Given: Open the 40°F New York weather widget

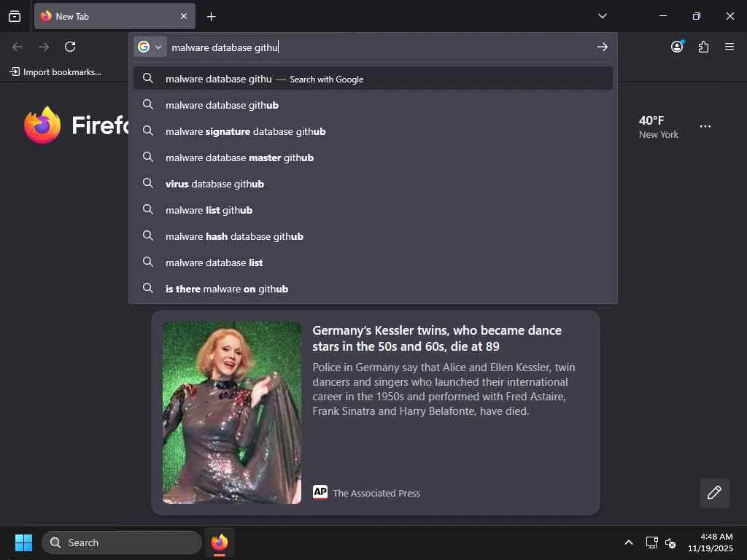Looking at the screenshot, I should pos(659,127).
